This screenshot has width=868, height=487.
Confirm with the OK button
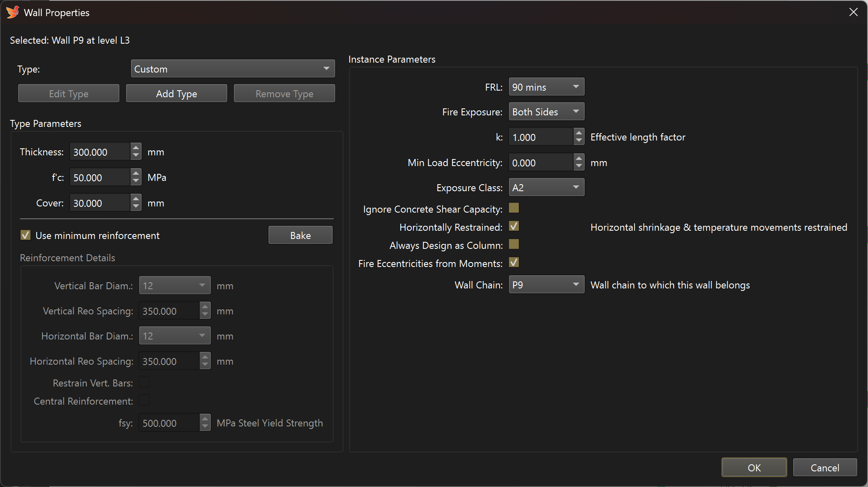[754, 468]
